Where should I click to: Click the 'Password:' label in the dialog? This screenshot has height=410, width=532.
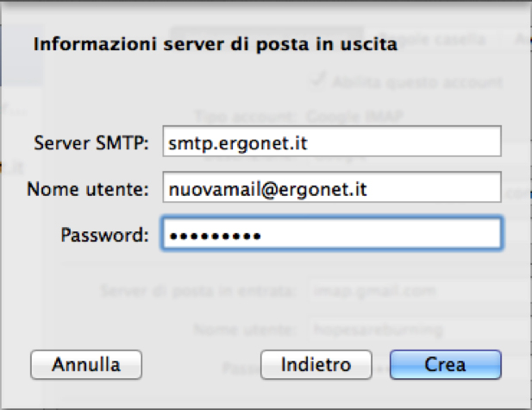(105, 234)
